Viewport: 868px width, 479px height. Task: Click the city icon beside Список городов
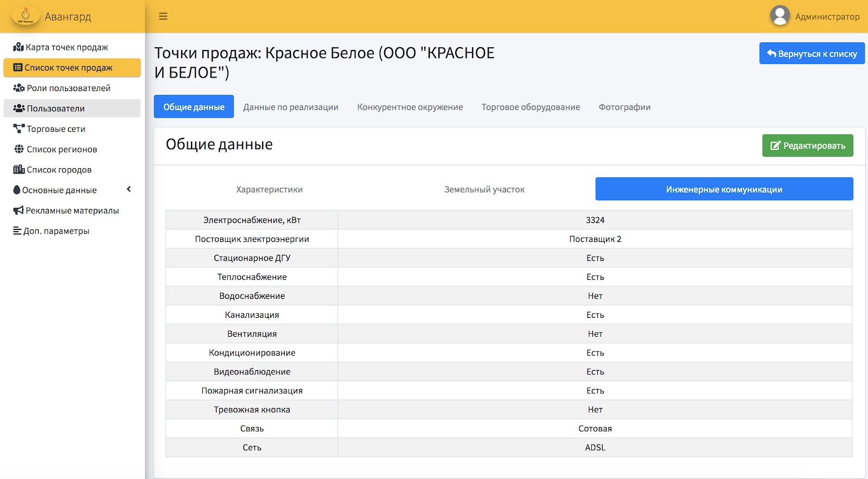click(19, 169)
